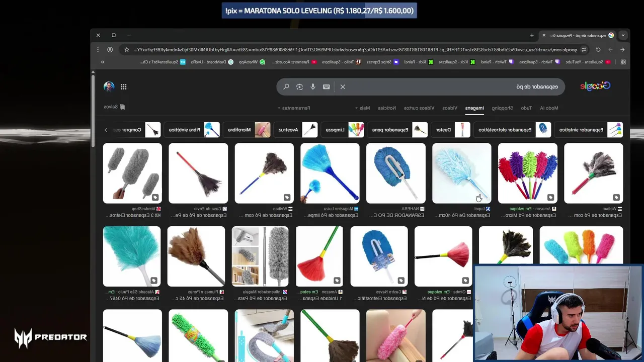The height and width of the screenshot is (362, 644).
Task: Reload the page with the refresh icon
Action: [598, 49]
